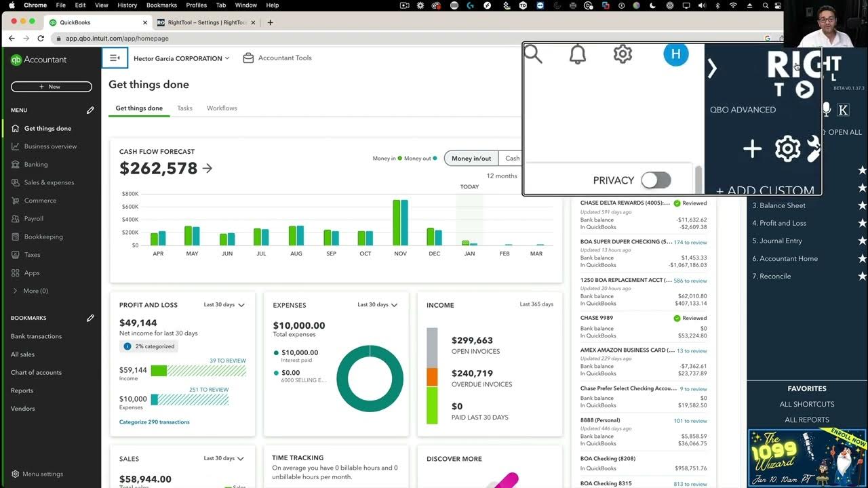
Task: Click the + New button
Action: pos(51,87)
